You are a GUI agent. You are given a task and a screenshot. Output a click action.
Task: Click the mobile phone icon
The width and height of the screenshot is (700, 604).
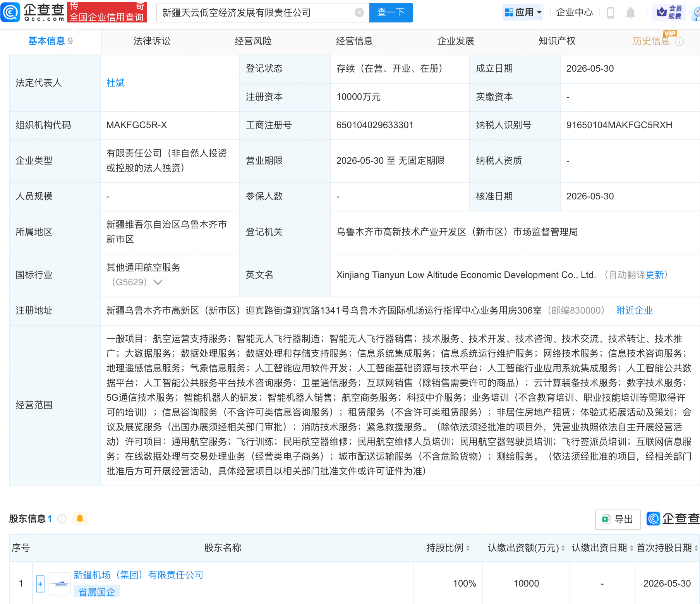[611, 13]
